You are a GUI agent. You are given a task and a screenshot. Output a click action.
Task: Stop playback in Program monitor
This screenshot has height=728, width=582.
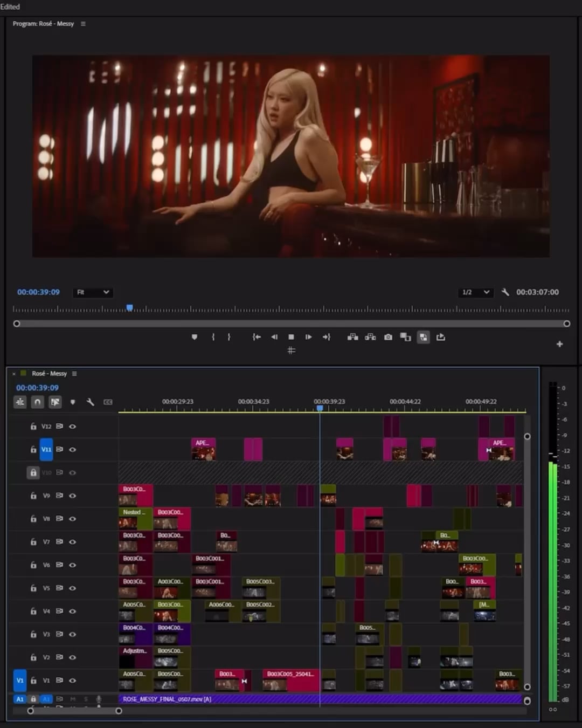click(x=292, y=337)
